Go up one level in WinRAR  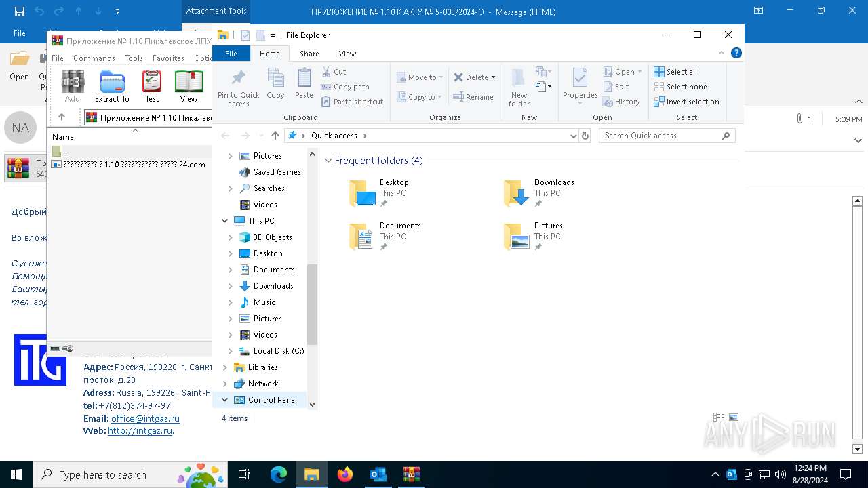(x=62, y=117)
